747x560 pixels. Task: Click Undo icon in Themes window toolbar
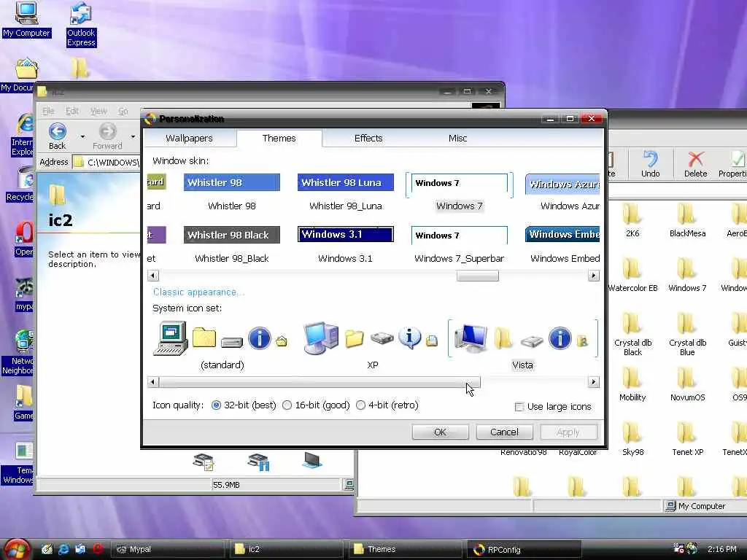click(650, 164)
